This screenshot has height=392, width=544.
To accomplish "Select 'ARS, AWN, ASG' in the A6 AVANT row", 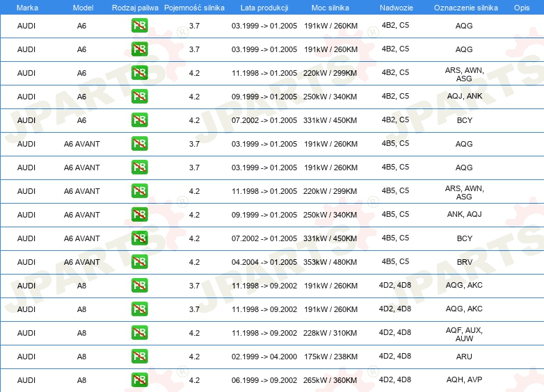I will pyautogui.click(x=464, y=193).
